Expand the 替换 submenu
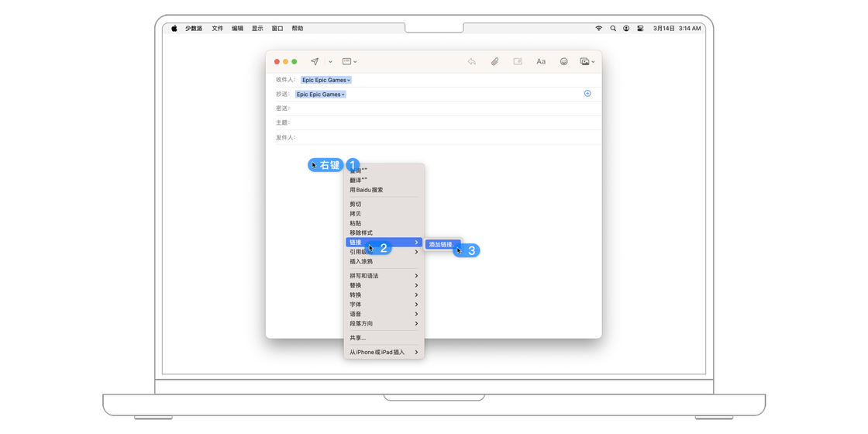Image resolution: width=868 pixels, height=434 pixels. (x=384, y=285)
